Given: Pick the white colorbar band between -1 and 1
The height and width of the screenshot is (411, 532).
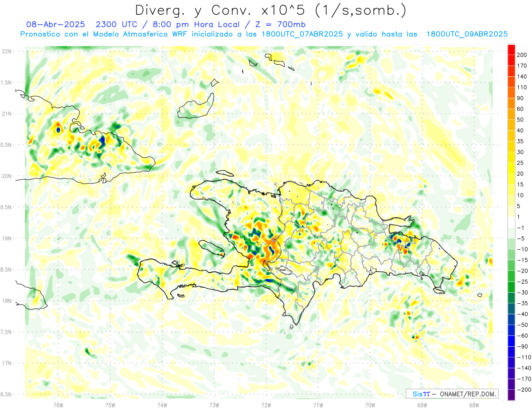Looking at the screenshot, I should tap(512, 222).
